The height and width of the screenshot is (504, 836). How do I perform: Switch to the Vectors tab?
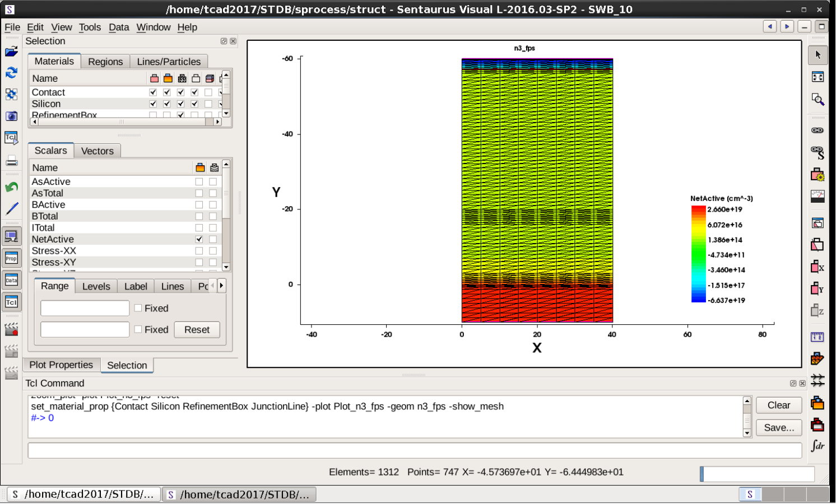click(97, 151)
